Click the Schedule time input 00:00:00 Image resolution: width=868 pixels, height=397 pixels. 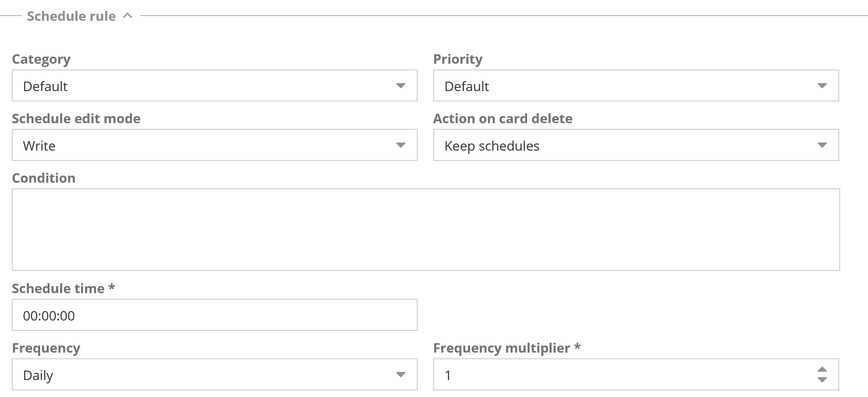tap(214, 315)
